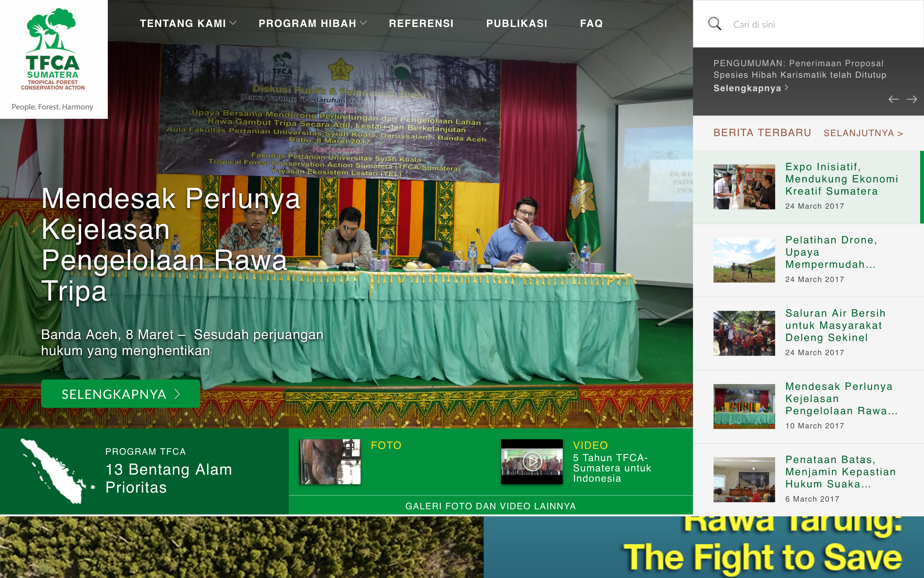Read Pelatihan Drone, Upaya Mempermudah article
The height and width of the screenshot is (578, 924).
[x=831, y=252]
